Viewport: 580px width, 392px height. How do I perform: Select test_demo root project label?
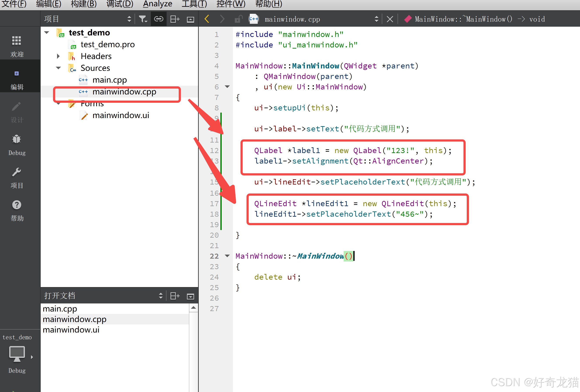point(89,32)
